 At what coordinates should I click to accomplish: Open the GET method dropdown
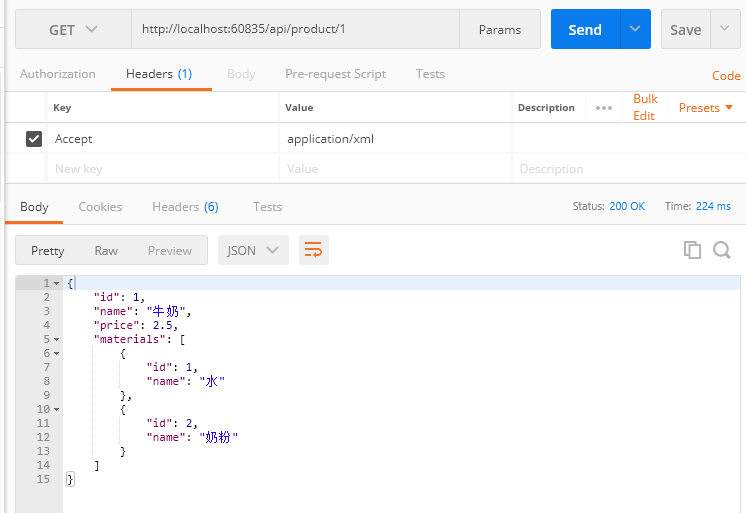click(x=73, y=30)
